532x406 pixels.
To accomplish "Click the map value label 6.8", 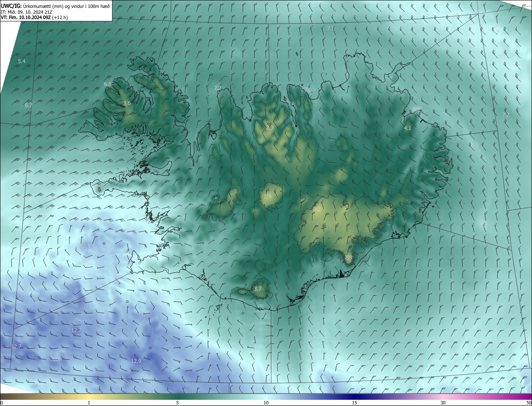I will 108,84.
